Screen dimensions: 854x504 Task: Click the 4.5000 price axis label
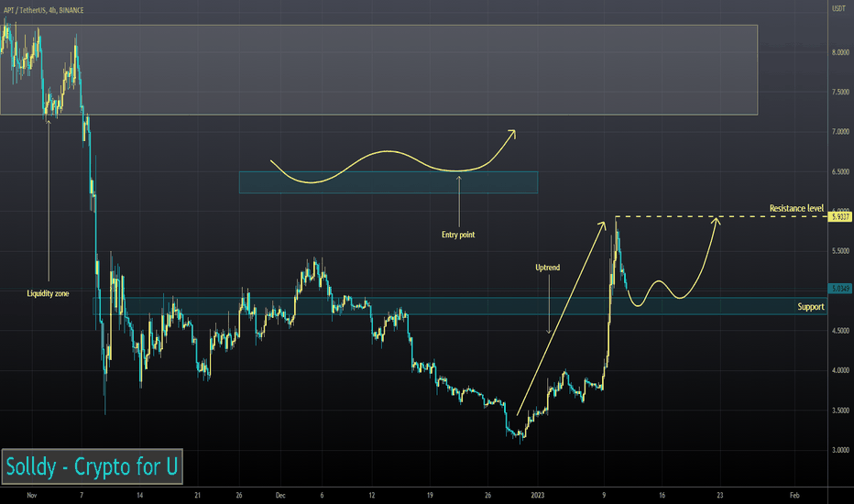[x=840, y=331]
